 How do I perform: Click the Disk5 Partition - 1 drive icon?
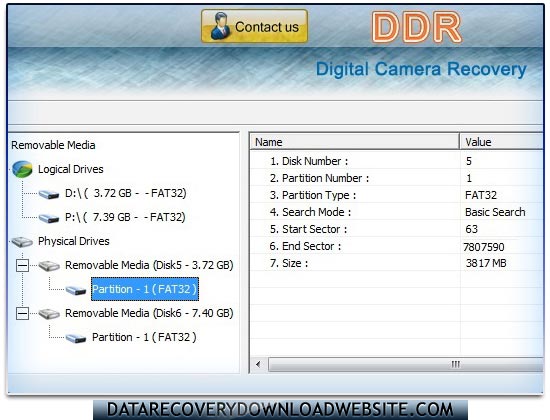pyautogui.click(x=76, y=290)
